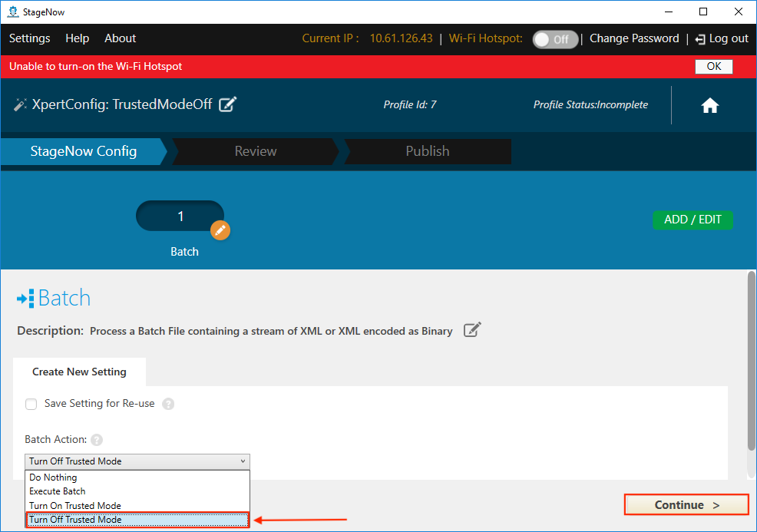Pick Do Nothing batch action
The width and height of the screenshot is (757, 532).
tap(53, 477)
